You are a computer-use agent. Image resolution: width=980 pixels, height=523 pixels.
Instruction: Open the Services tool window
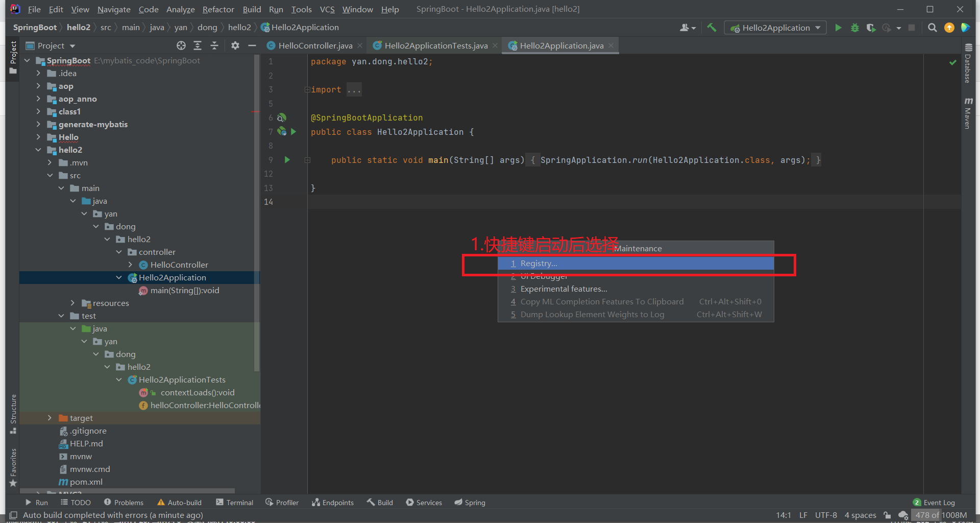(424, 503)
